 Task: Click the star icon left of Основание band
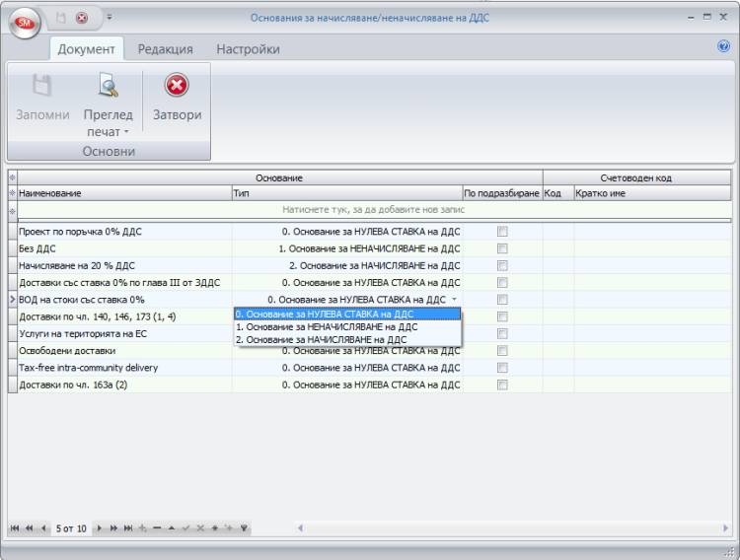pos(13,177)
